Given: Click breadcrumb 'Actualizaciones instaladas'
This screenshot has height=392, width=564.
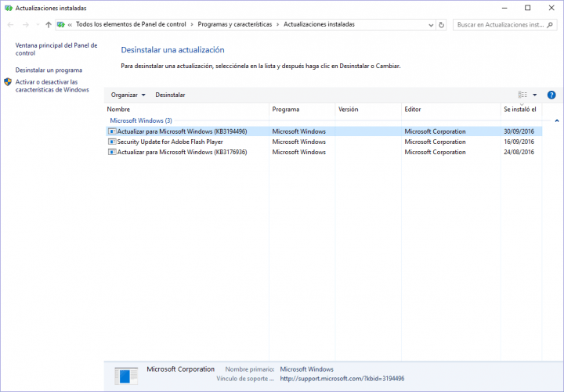Looking at the screenshot, I should (x=319, y=24).
